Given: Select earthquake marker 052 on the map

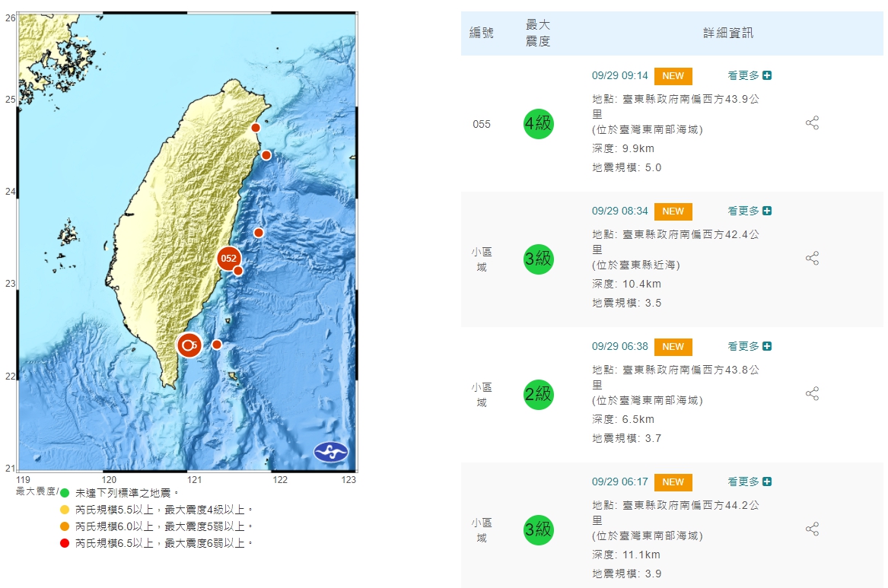Looking at the screenshot, I should 228,259.
